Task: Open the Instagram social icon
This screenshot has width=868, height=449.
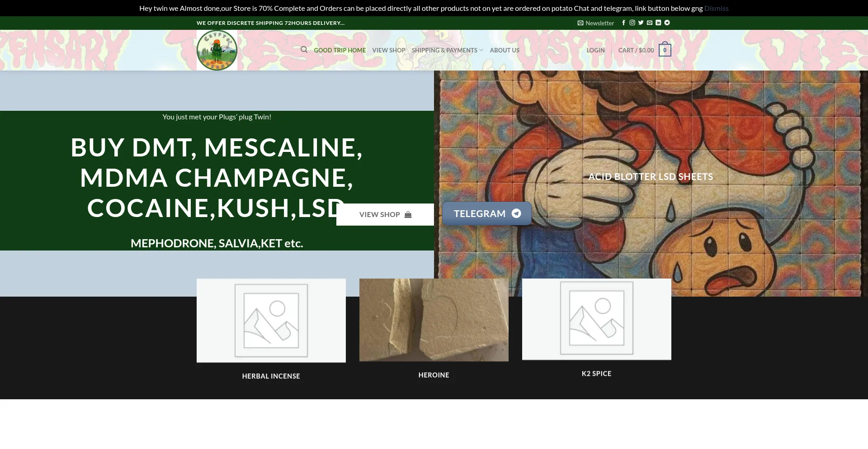Action: (x=632, y=23)
